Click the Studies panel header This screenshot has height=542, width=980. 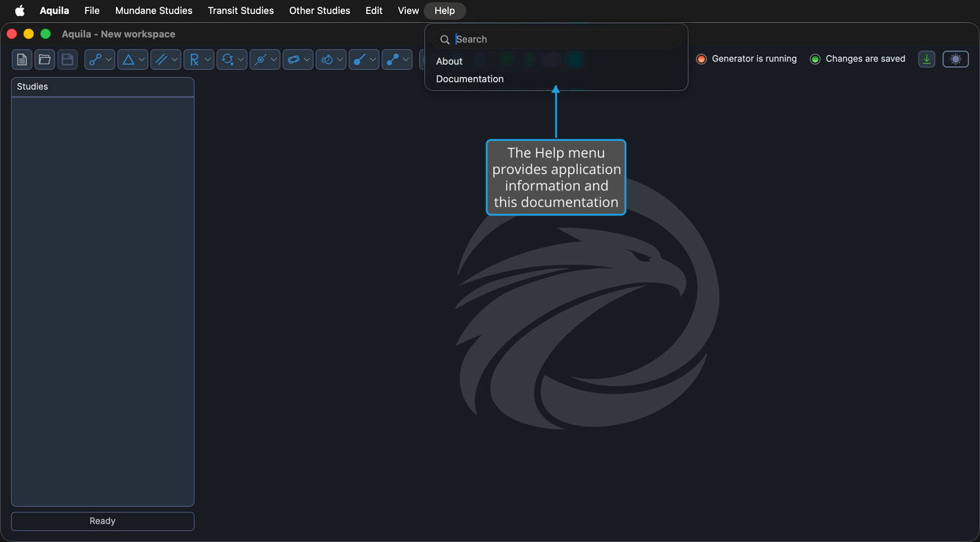103,87
